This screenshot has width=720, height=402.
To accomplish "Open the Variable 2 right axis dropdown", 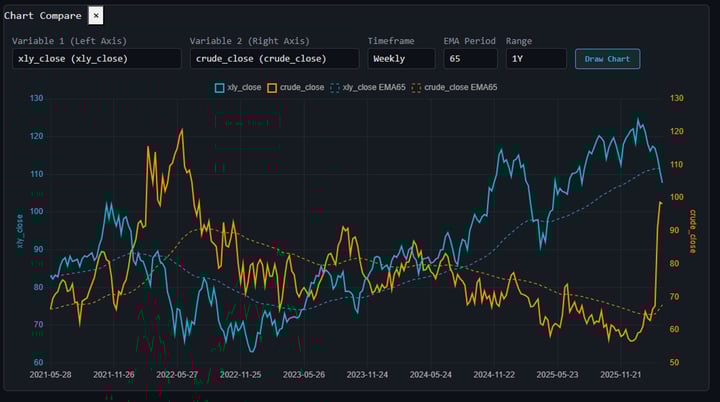I will 274,59.
